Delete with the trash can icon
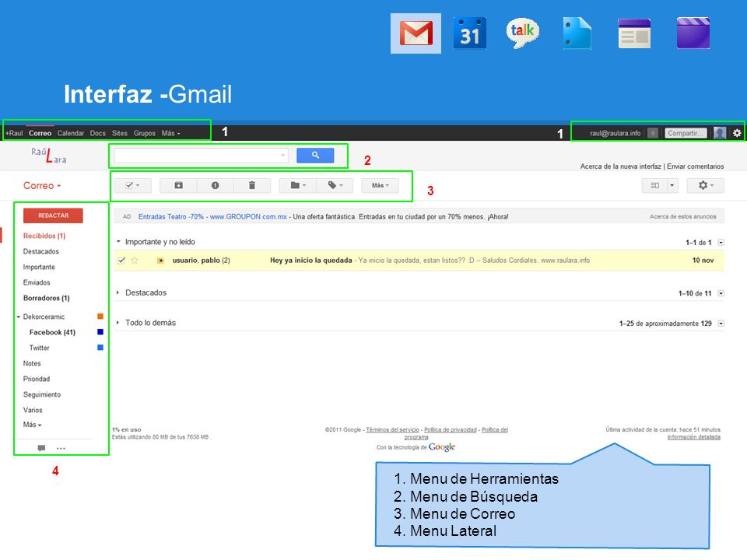This screenshot has width=747, height=560. click(x=252, y=185)
